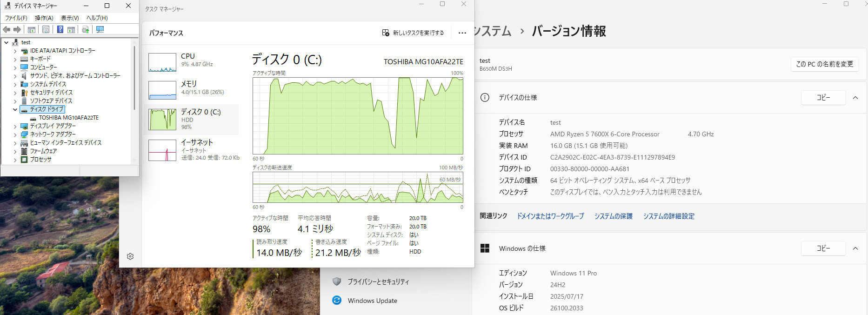Open Properties icon in Device Manager toolbar
868x315 pixels.
[x=46, y=30]
